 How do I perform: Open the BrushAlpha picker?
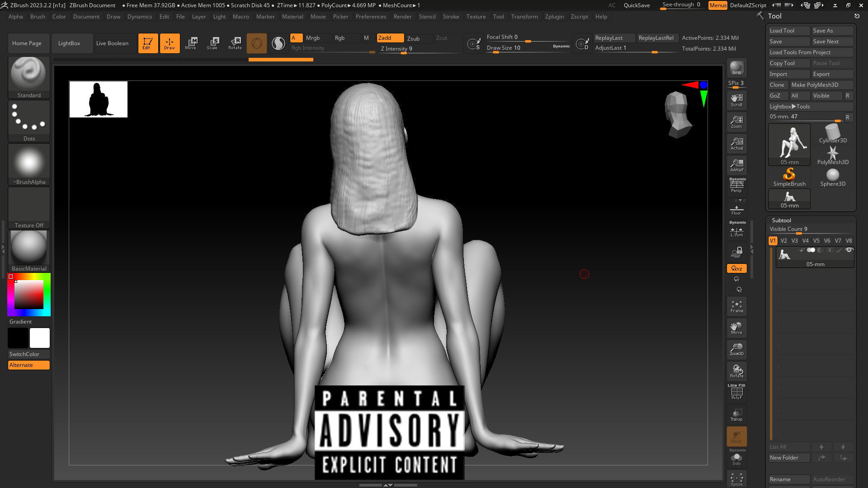point(29,164)
